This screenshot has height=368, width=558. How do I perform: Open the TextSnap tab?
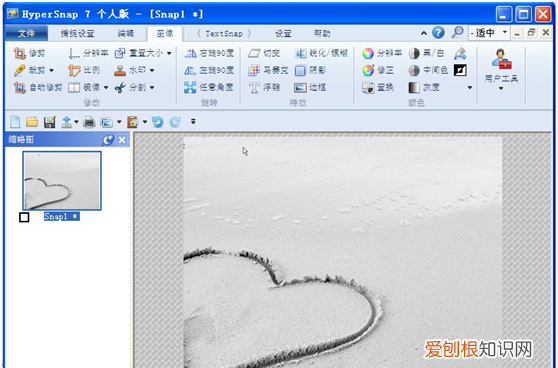224,33
